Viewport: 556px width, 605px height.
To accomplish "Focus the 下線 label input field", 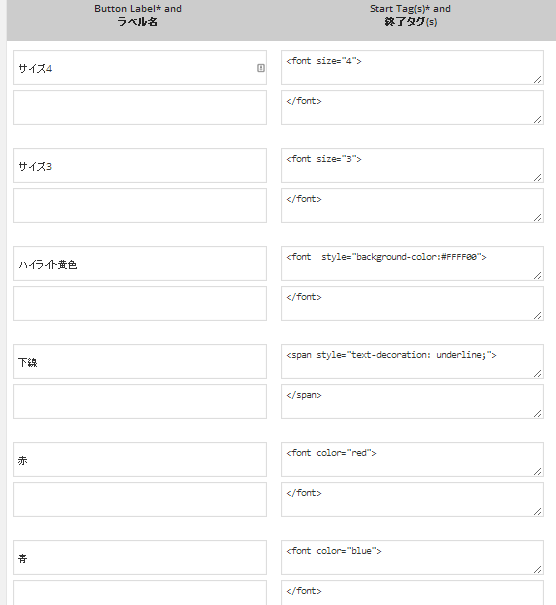I will (140, 362).
